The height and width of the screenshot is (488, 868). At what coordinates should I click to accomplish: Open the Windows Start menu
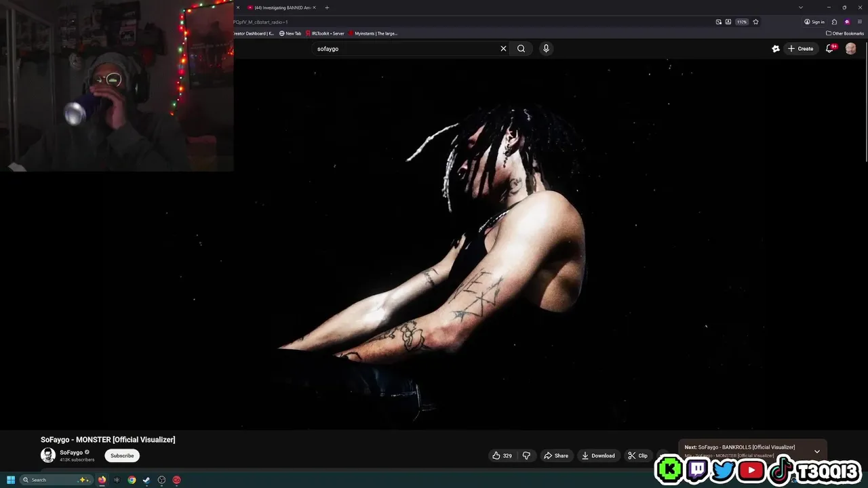pyautogui.click(x=11, y=480)
